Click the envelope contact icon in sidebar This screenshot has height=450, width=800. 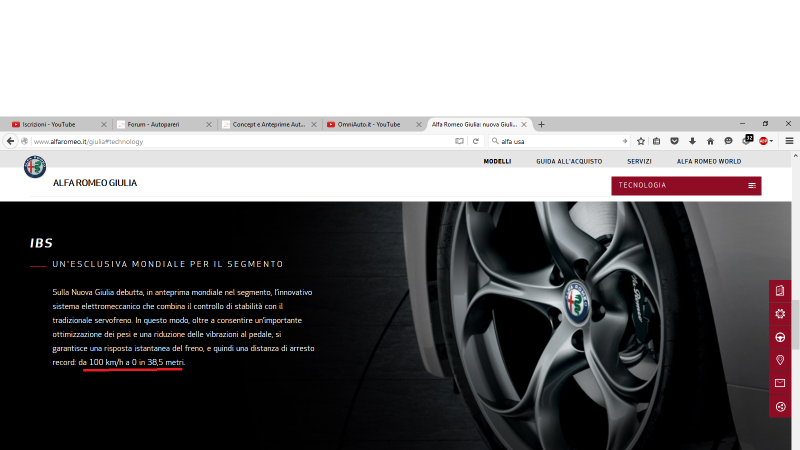coord(780,383)
